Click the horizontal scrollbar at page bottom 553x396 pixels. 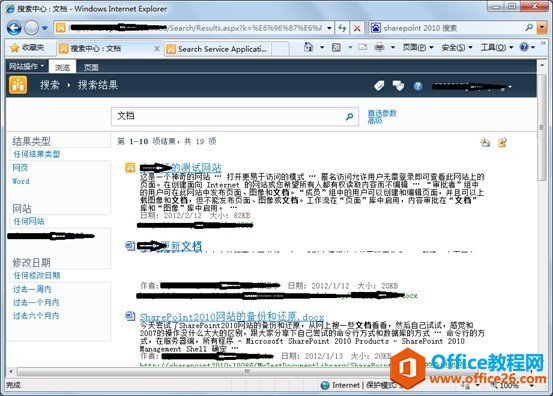[x=272, y=371]
